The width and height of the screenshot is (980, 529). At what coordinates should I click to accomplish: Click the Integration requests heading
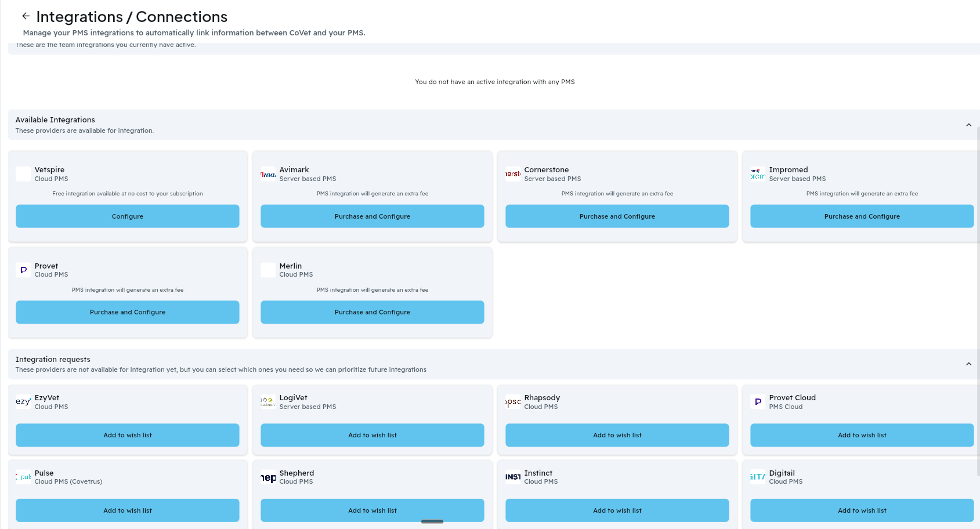point(53,360)
